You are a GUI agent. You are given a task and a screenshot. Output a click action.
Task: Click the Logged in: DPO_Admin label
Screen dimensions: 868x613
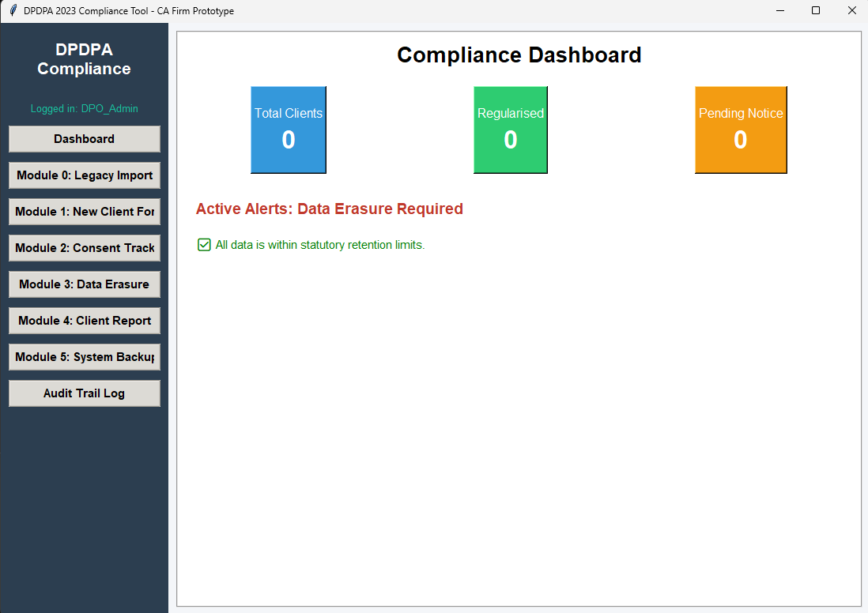(x=85, y=109)
